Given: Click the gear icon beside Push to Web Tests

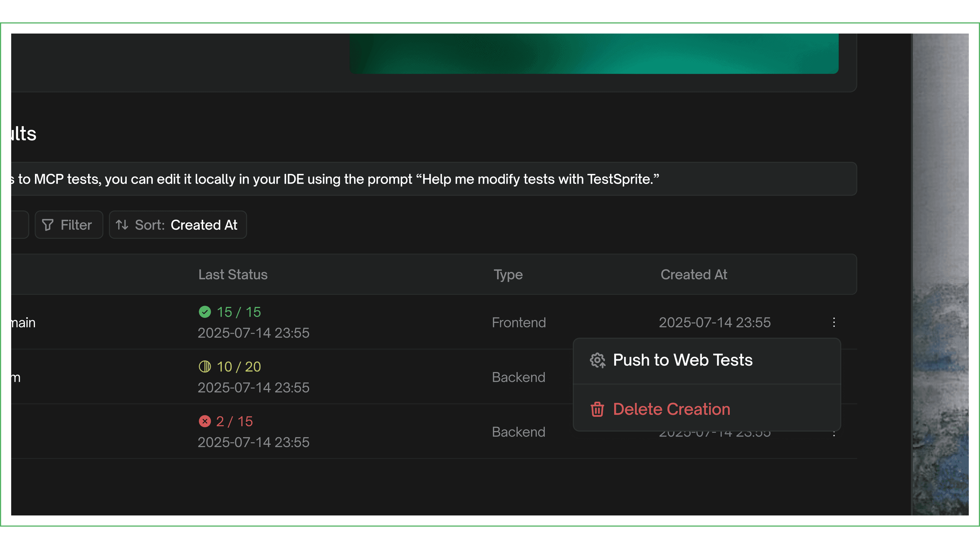Looking at the screenshot, I should tap(597, 360).
